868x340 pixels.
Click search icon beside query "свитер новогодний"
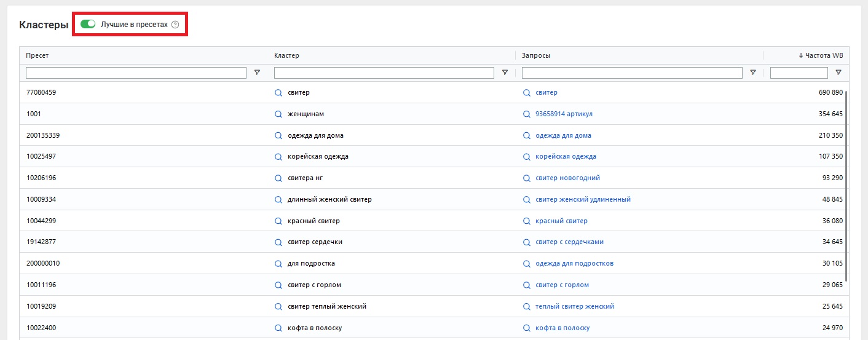tap(527, 178)
